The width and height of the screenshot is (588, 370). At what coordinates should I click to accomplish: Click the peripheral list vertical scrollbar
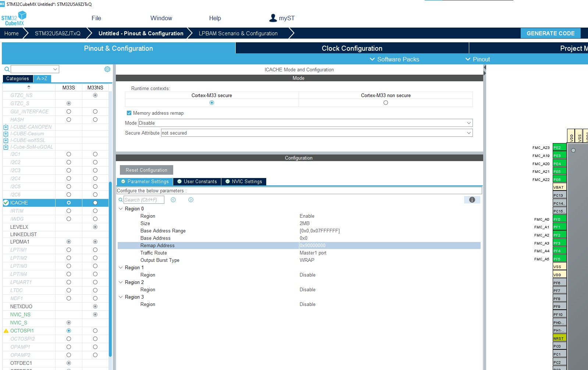pos(110,268)
